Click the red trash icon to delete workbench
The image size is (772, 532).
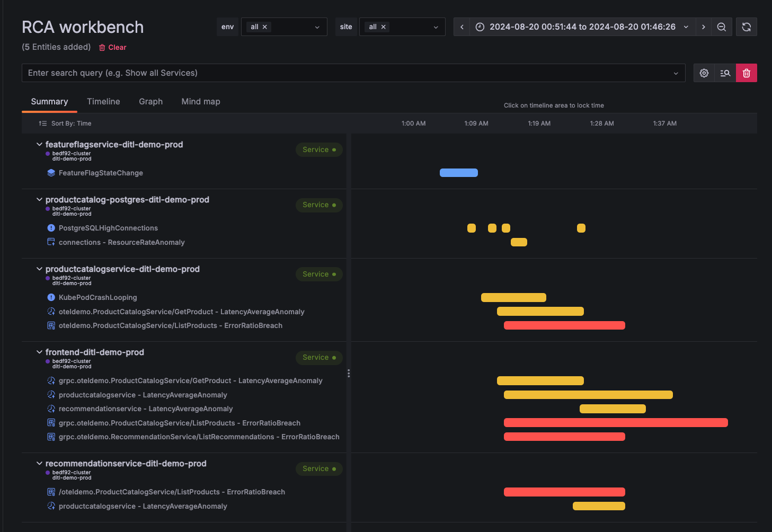747,73
